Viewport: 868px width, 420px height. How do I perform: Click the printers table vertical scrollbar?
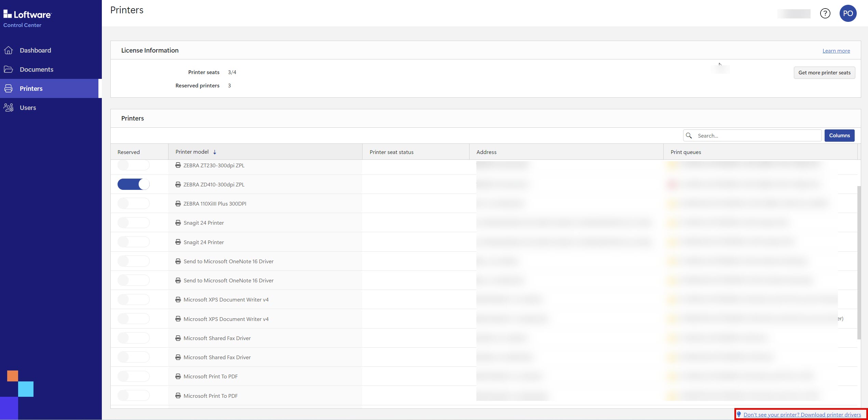[x=859, y=263]
